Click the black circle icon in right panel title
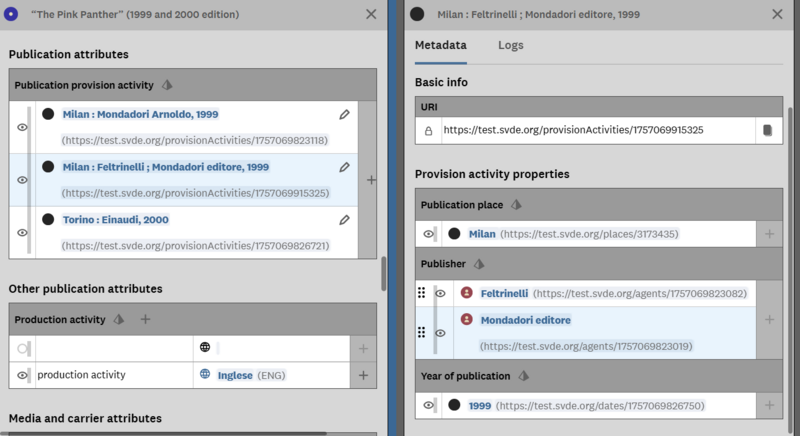The width and height of the screenshot is (800, 436). pyautogui.click(x=417, y=14)
